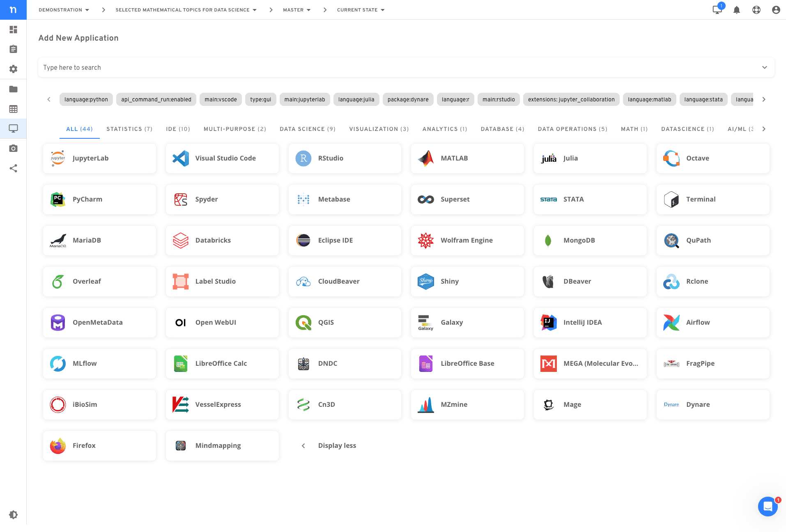Switch to the Data Science (9) tab
Image resolution: width=786 pixels, height=532 pixels.
coord(308,129)
